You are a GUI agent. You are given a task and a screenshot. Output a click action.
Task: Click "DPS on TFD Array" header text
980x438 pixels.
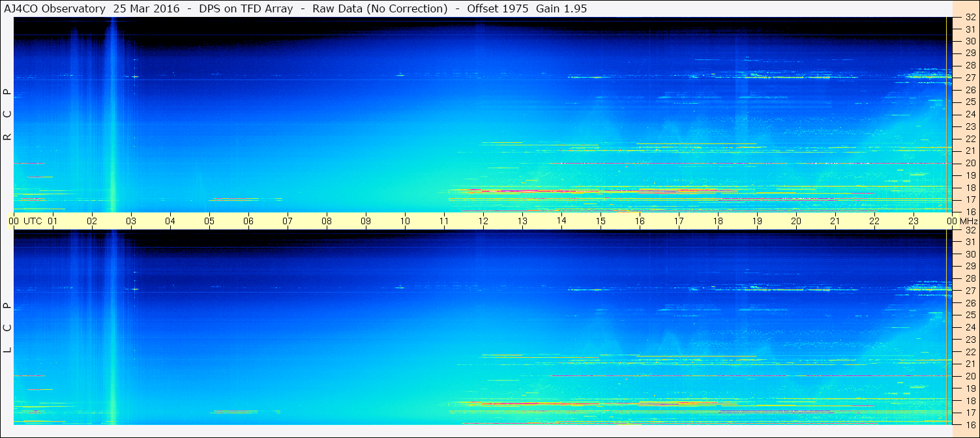point(246,8)
